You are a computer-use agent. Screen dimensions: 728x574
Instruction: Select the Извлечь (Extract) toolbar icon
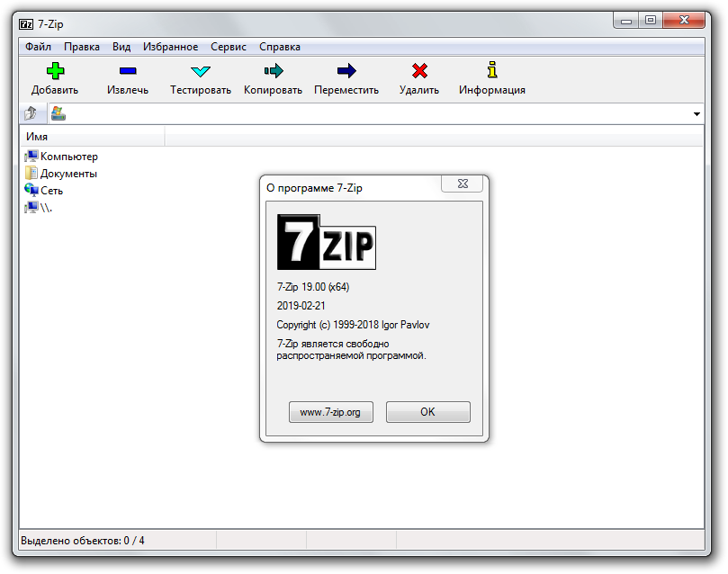point(127,69)
